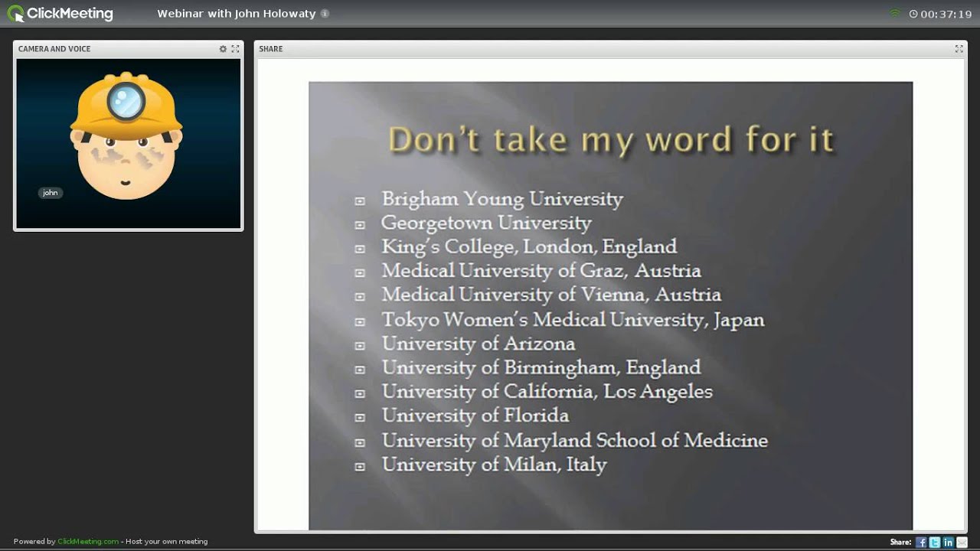Click the session timer 00:37:19
The image size is (980, 551).
pos(940,14)
